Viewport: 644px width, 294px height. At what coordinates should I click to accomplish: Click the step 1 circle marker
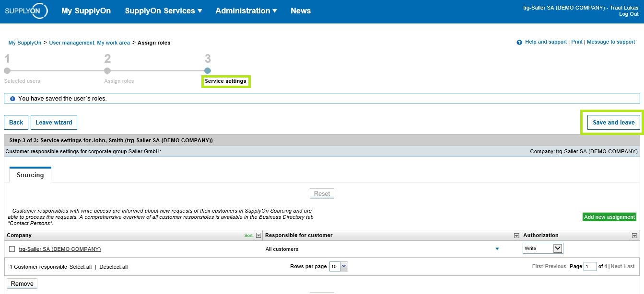point(7,71)
